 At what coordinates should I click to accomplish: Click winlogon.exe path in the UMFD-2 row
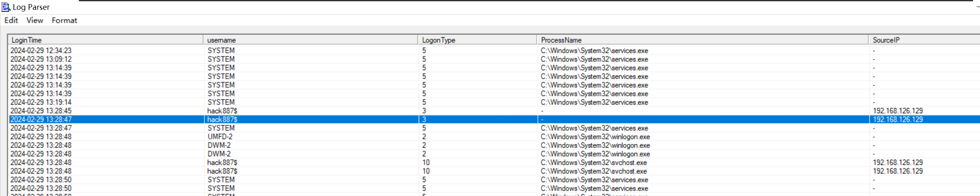pyautogui.click(x=595, y=137)
